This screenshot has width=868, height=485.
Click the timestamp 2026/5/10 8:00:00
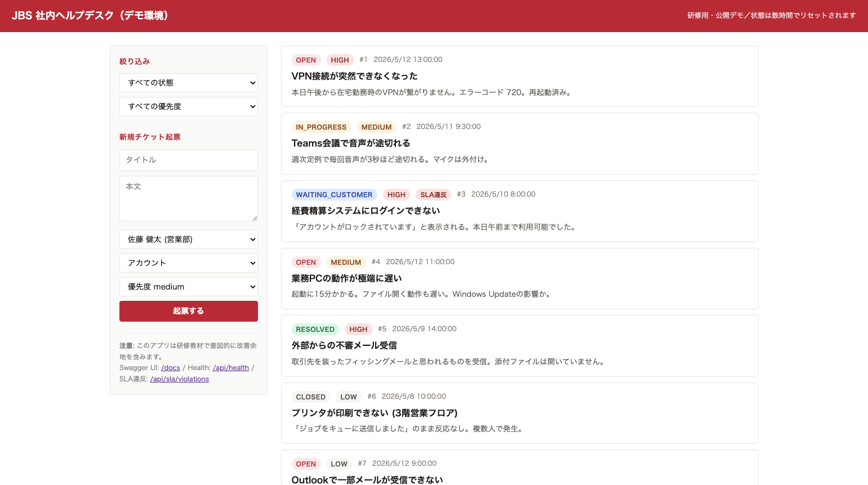(x=503, y=194)
